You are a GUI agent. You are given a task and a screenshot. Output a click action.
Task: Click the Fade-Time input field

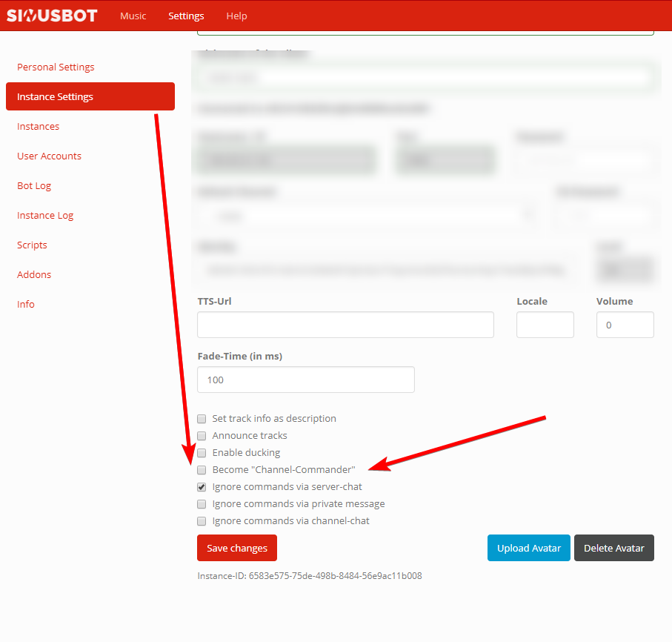pyautogui.click(x=305, y=380)
